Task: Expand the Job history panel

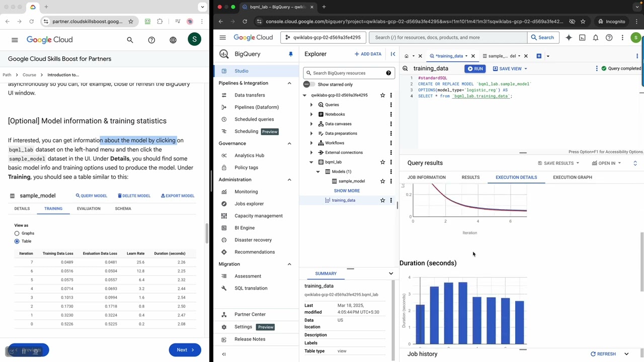Action: tap(626, 354)
